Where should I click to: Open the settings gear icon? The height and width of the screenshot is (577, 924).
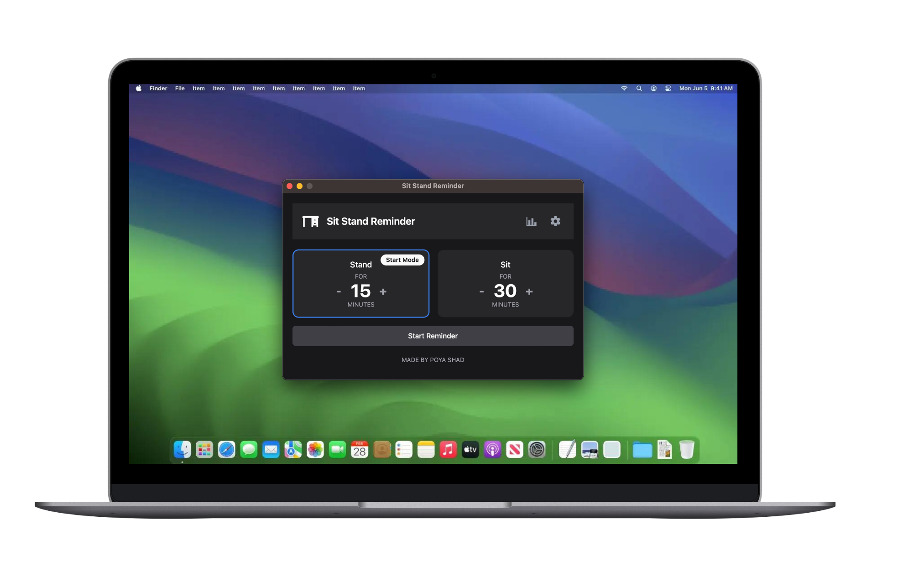click(x=556, y=221)
